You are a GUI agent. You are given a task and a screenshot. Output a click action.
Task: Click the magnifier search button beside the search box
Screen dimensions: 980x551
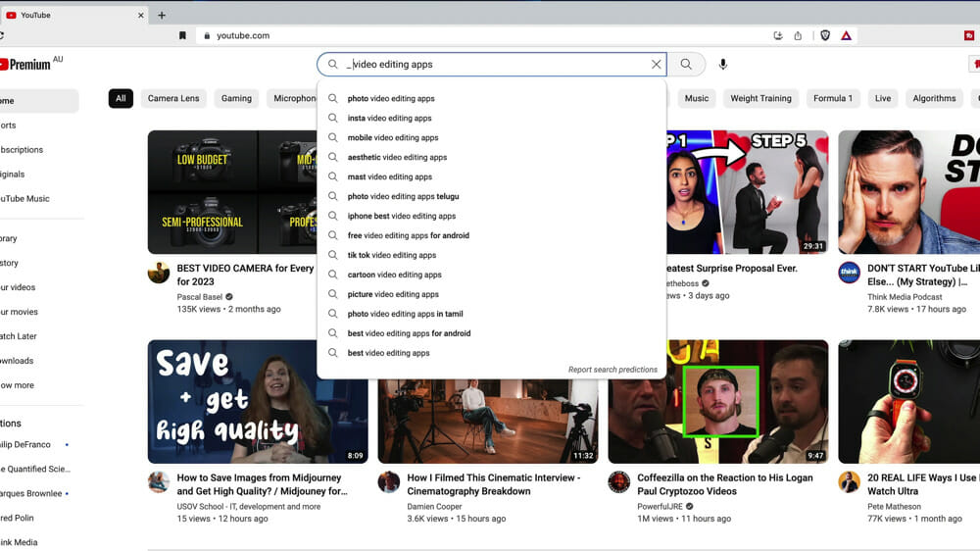coord(686,65)
